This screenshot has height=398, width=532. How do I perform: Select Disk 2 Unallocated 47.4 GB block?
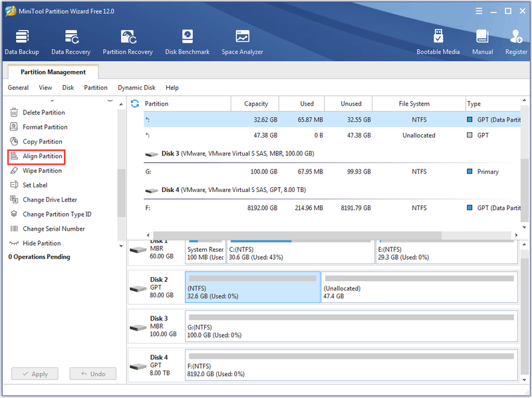(x=420, y=287)
